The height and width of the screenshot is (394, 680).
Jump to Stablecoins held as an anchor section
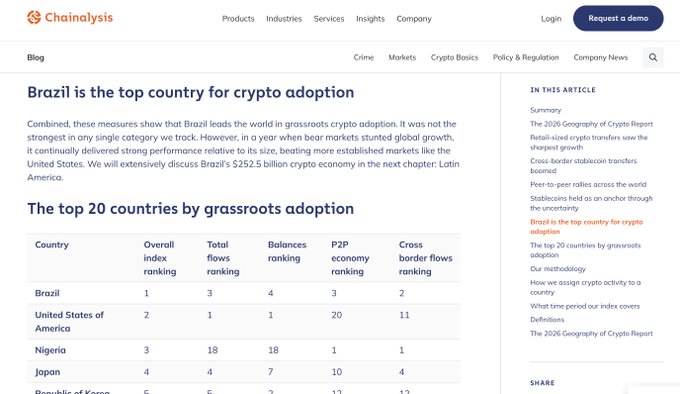click(591, 203)
